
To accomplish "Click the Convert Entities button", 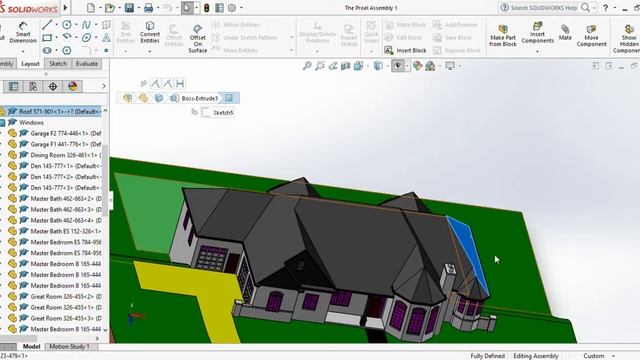I will 150,32.
